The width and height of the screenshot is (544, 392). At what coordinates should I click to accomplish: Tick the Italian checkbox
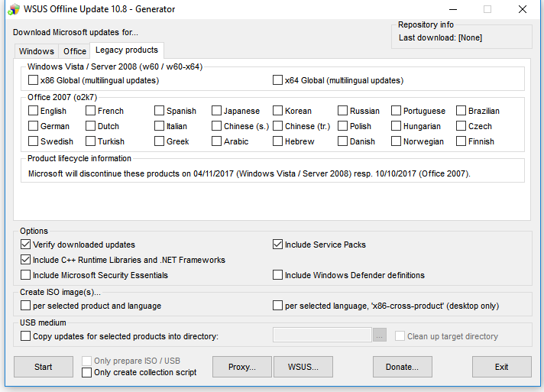[159, 126]
